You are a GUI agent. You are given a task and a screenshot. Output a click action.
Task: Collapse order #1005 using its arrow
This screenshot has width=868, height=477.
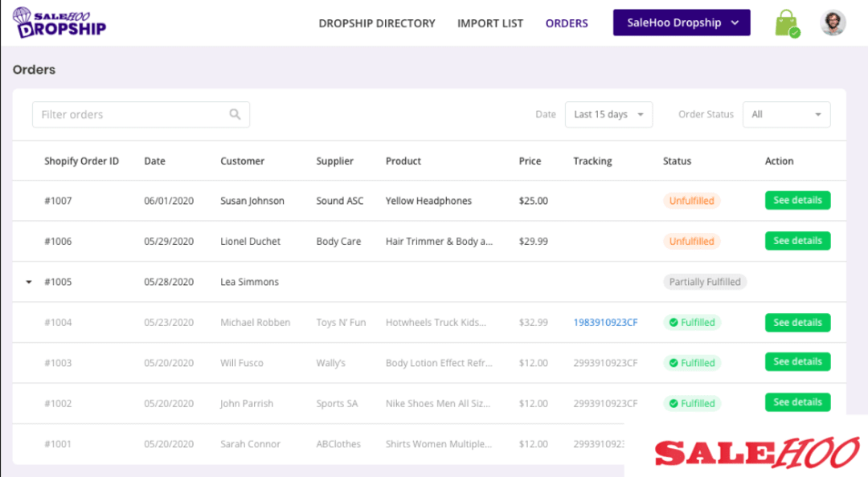point(29,282)
